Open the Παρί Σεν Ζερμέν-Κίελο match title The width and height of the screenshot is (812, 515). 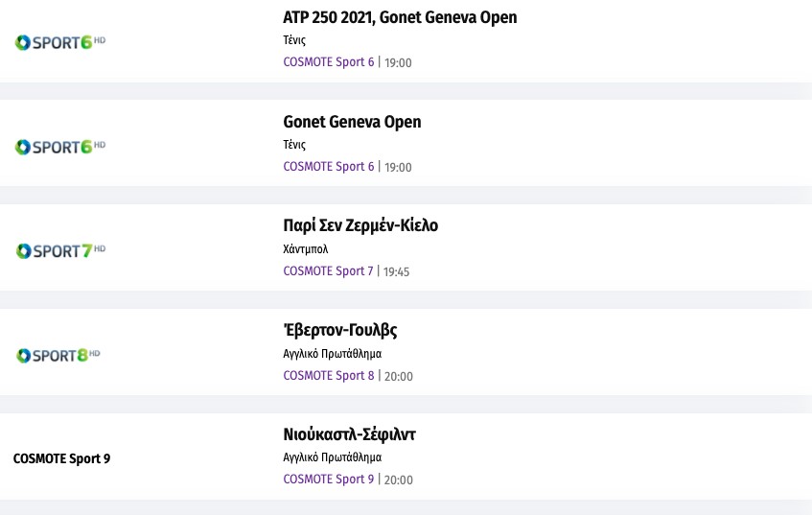click(360, 225)
